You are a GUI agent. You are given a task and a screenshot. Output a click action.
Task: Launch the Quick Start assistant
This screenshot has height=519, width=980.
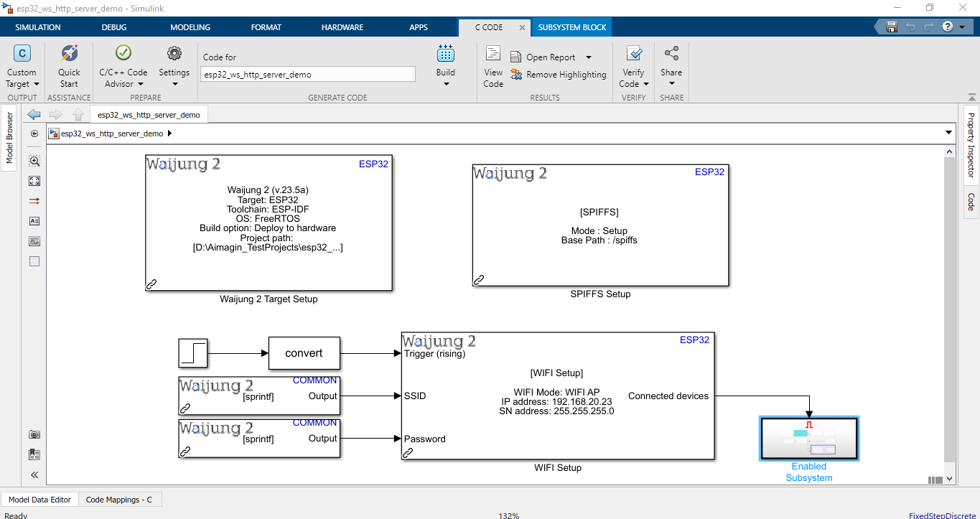69,66
